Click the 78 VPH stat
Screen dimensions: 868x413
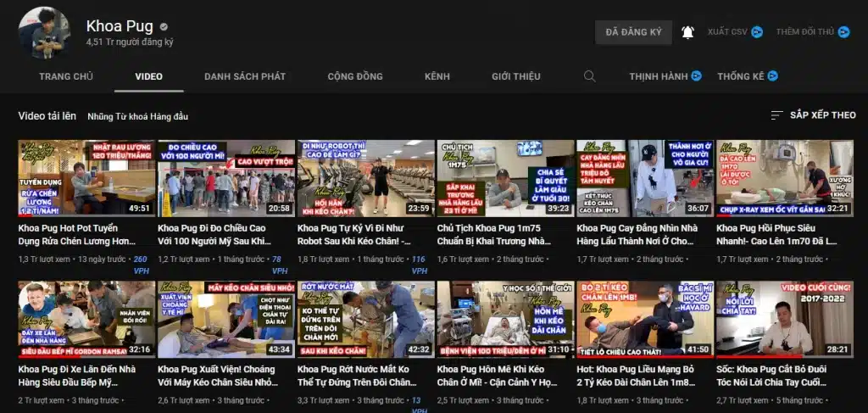[278, 265]
